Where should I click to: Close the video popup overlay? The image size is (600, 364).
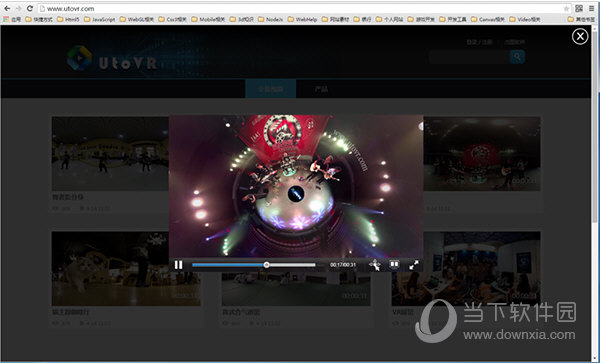point(580,37)
